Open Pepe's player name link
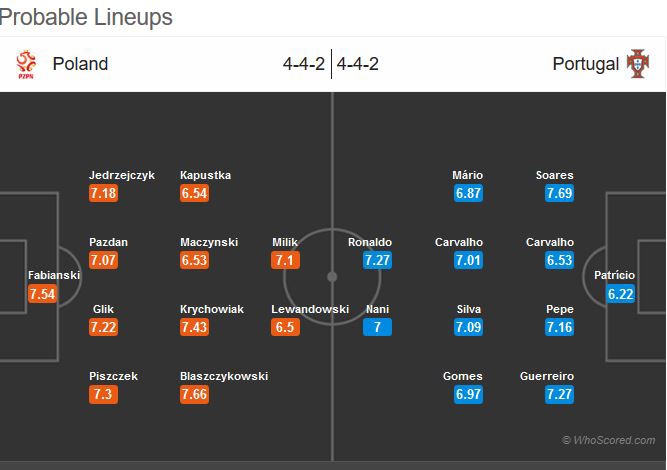 559,309
